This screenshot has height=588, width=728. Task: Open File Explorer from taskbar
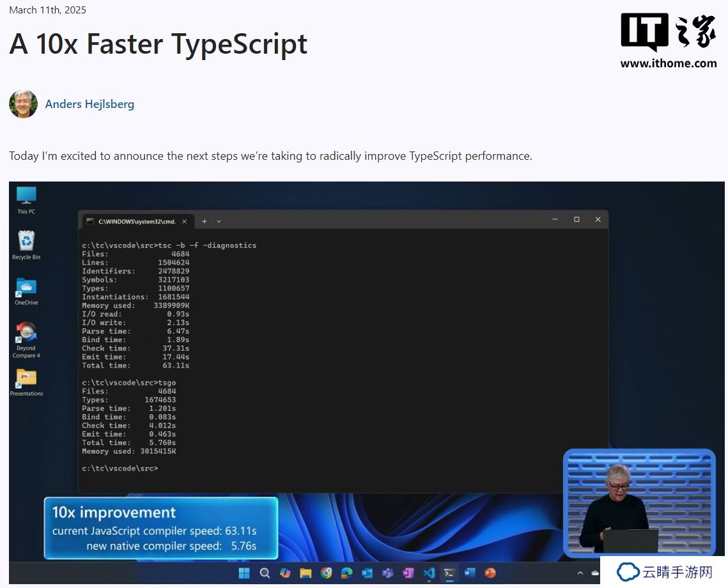pos(306,573)
